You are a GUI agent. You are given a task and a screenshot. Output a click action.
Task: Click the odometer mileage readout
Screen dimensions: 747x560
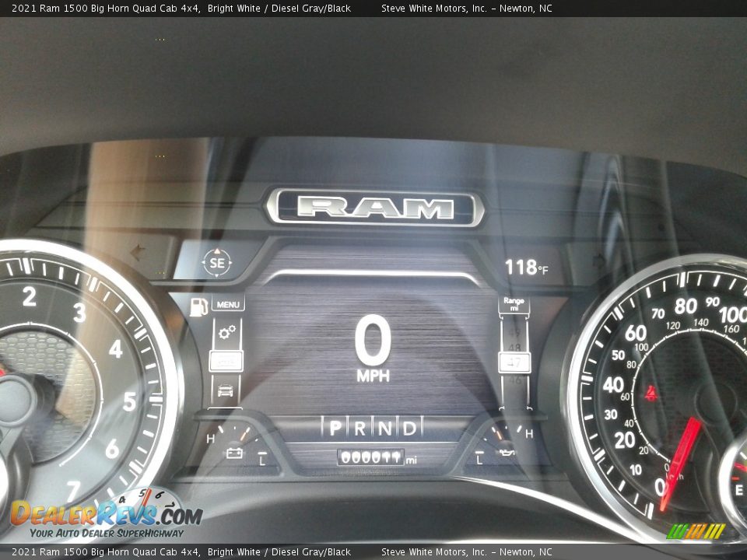(x=371, y=458)
